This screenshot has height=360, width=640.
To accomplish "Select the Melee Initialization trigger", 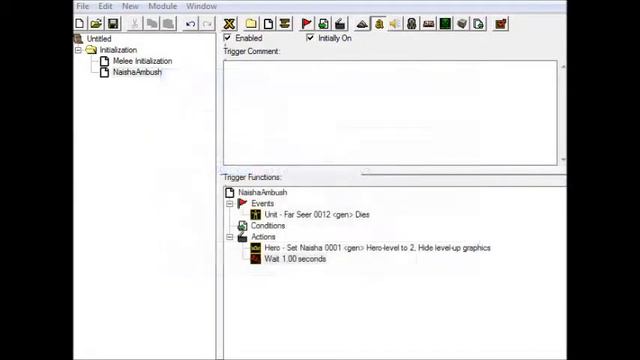I will point(142,61).
